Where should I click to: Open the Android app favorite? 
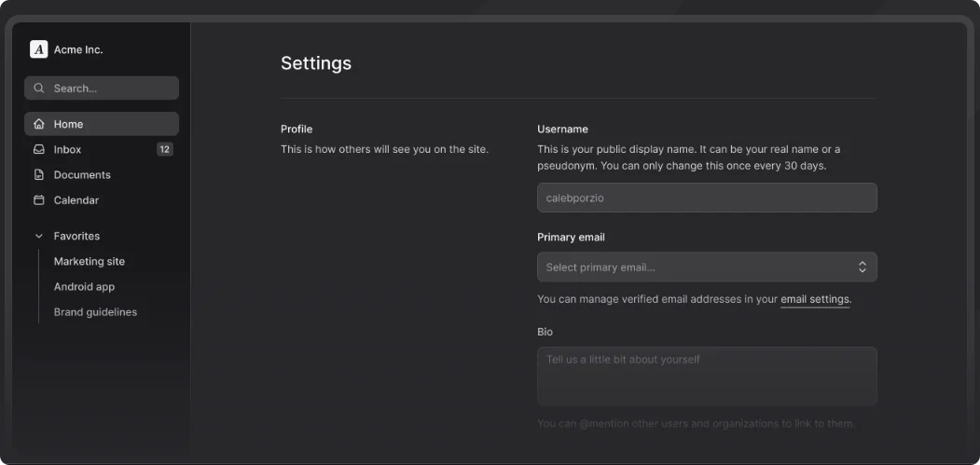[x=85, y=287]
